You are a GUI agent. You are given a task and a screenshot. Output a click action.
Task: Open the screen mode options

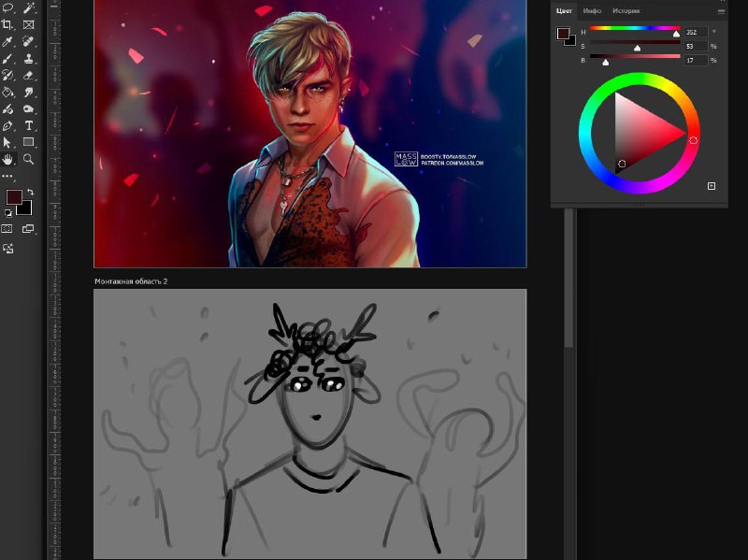tap(28, 229)
